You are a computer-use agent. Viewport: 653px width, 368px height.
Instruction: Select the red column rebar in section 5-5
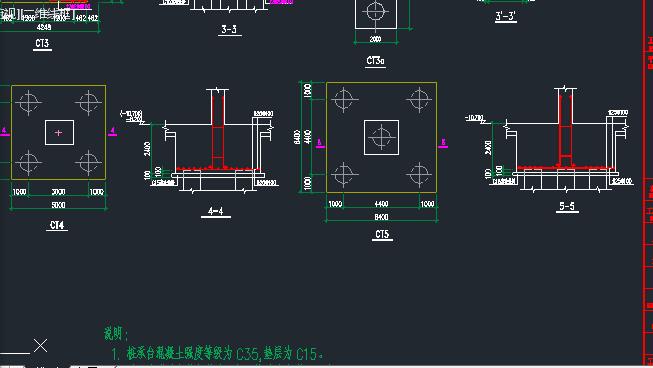coord(565,131)
